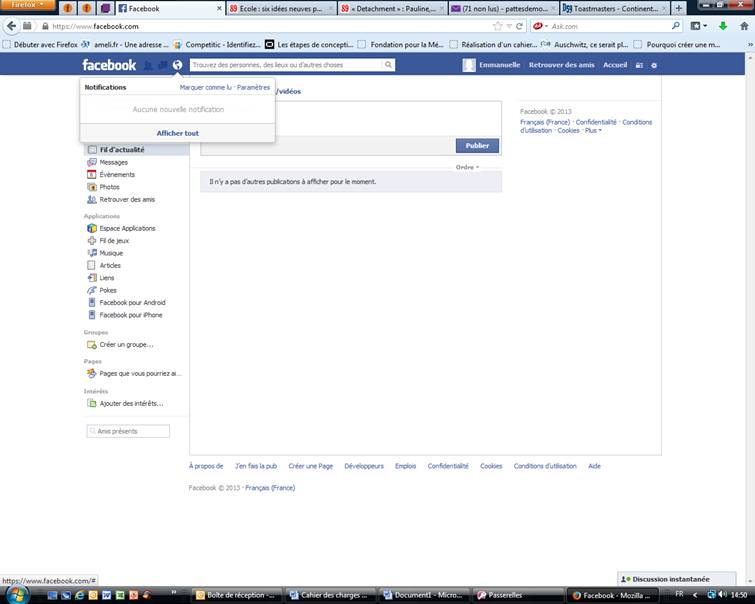This screenshot has width=755, height=604.
Task: Click the Aide footer link
Action: point(594,466)
